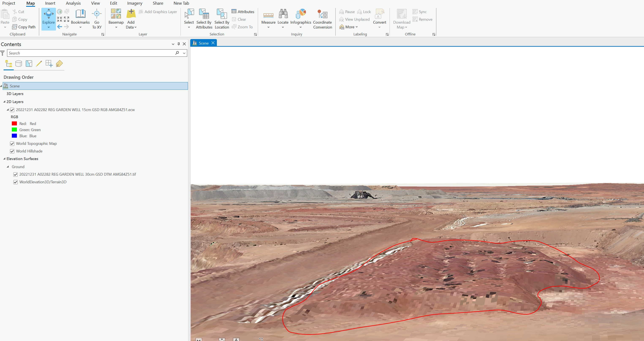644x341 pixels.
Task: Toggle GARDEN WELL DTM tif elevation source
Action: [15, 174]
